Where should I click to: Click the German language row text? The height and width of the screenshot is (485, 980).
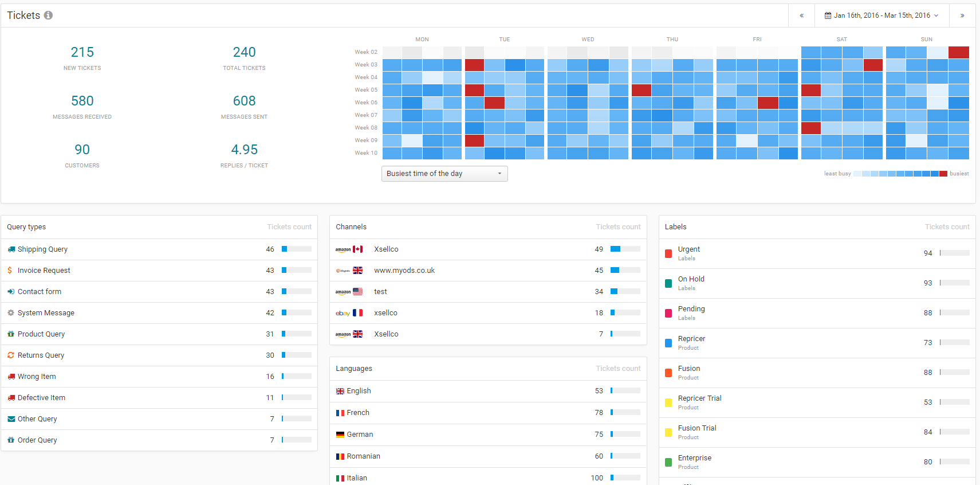click(x=360, y=435)
